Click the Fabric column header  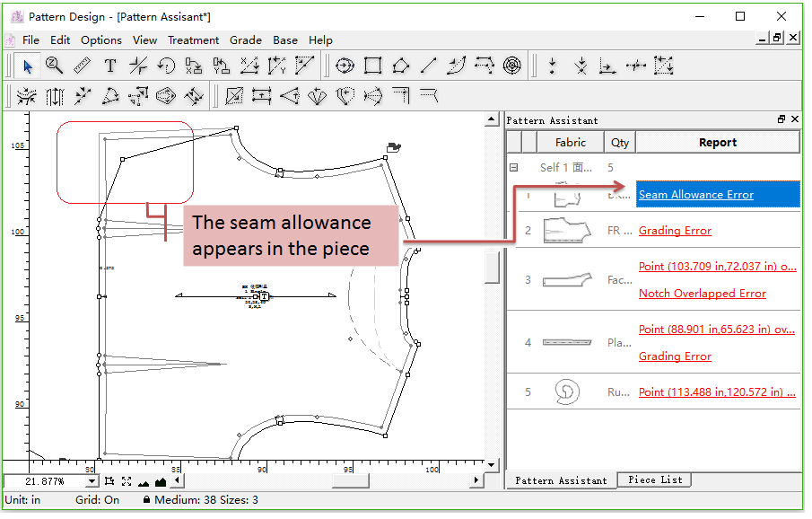pos(570,142)
